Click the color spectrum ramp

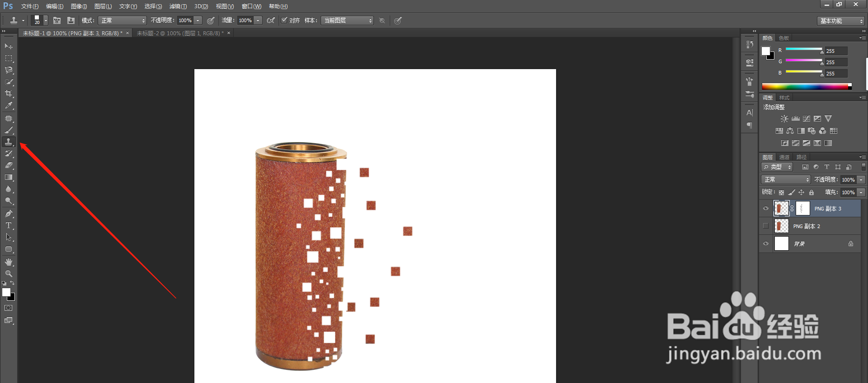807,86
